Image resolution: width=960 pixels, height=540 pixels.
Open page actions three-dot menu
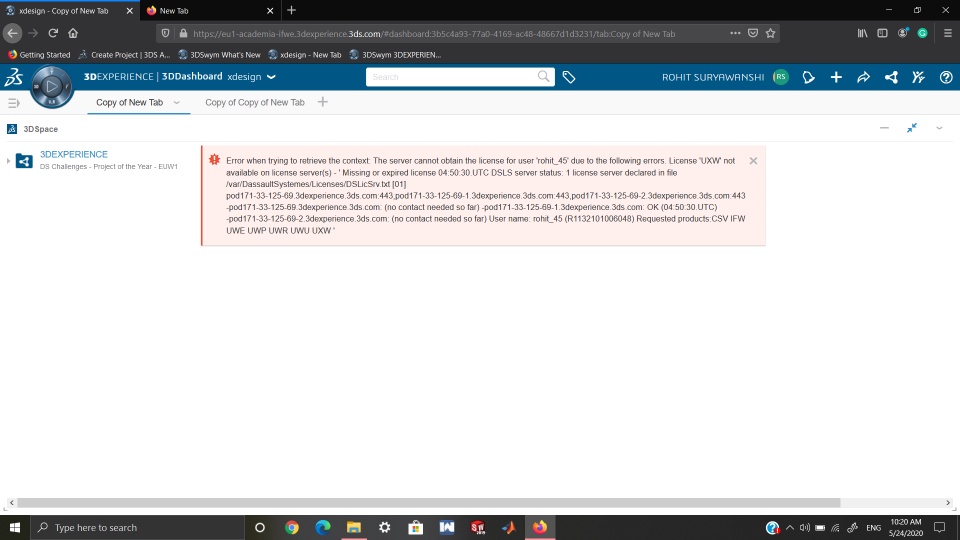click(x=735, y=33)
